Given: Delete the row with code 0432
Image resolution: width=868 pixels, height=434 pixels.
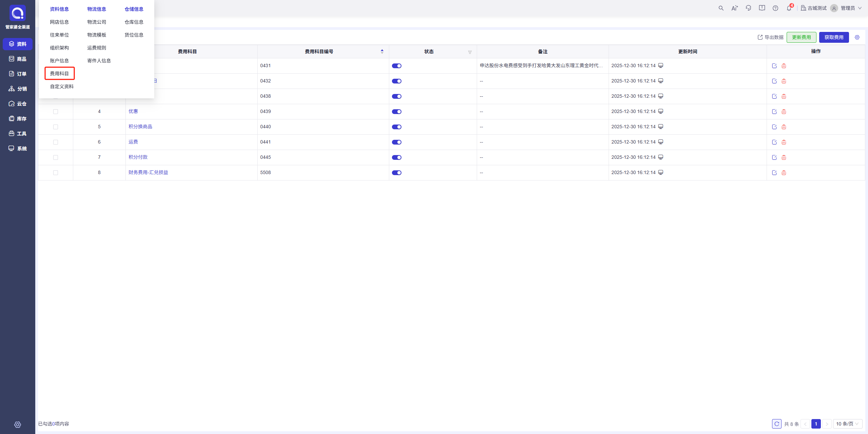Looking at the screenshot, I should (784, 81).
